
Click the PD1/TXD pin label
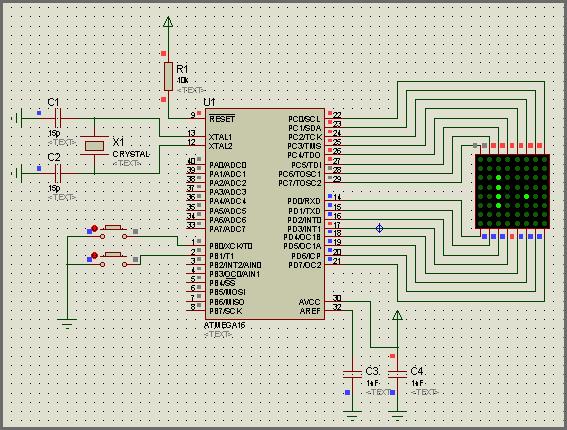[304, 211]
